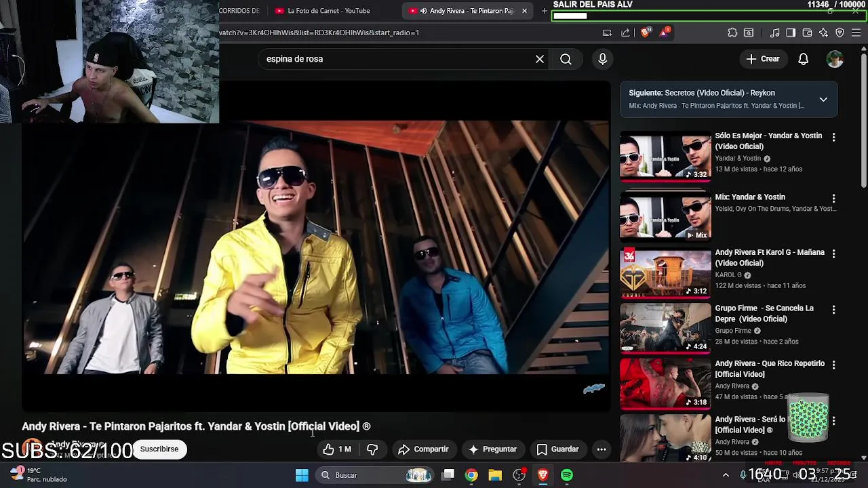Open the browser extensions puzzle icon
Screen dimensions: 868x488
click(732, 33)
